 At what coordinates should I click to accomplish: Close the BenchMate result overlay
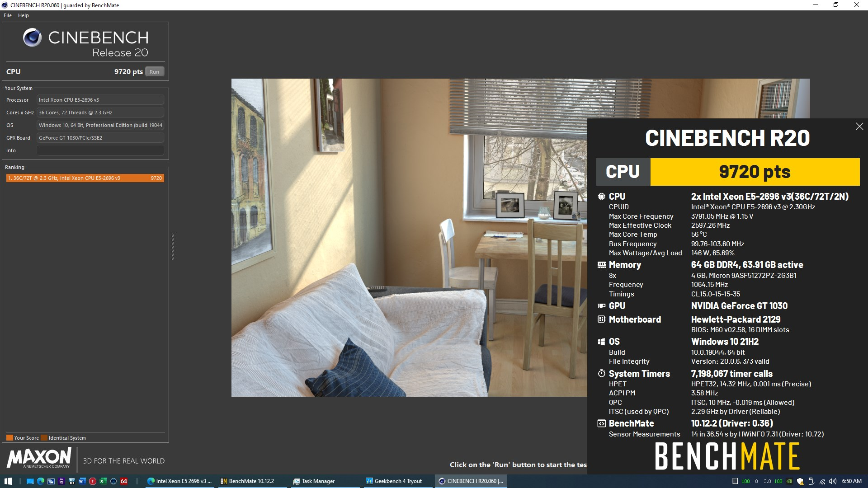tap(859, 127)
